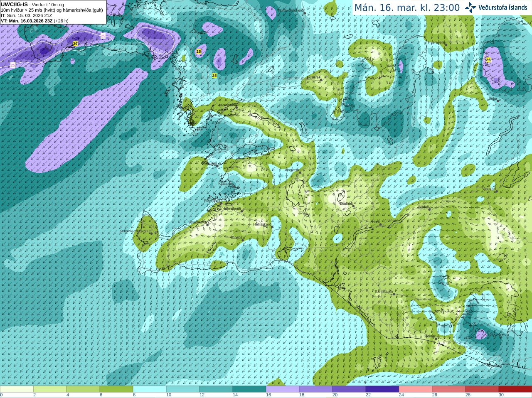Click the Holtavörðuheiði station label
Viewport: 532px width, 398px height.
coord(291,10)
